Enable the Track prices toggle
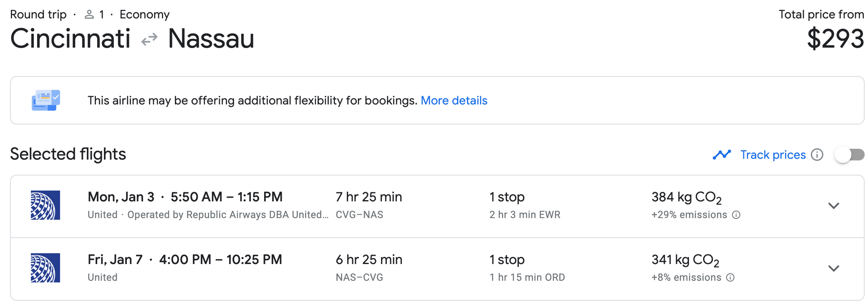Screen dimensions: 868x305 (850, 155)
